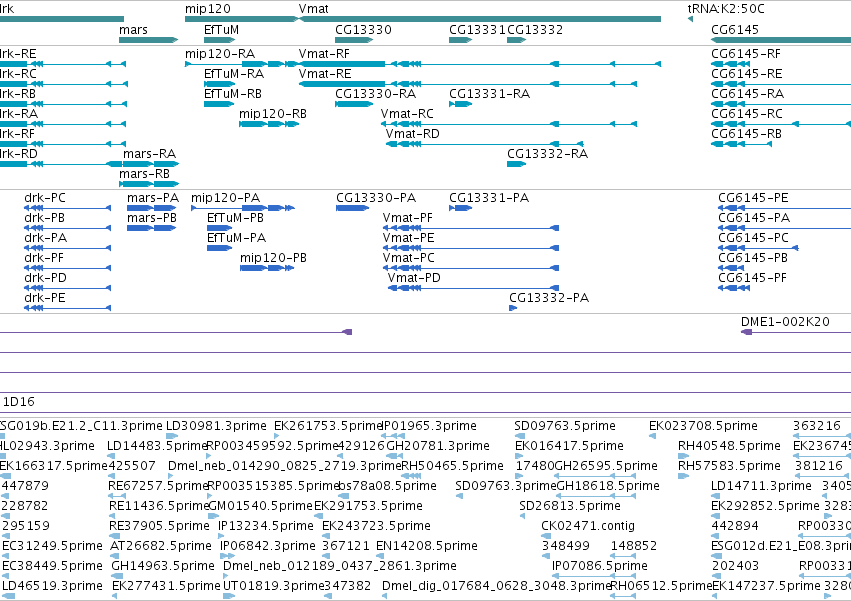Image resolution: width=851 pixels, height=601 pixels.
Task: Select protein CG13330-PA
Action: (x=353, y=208)
